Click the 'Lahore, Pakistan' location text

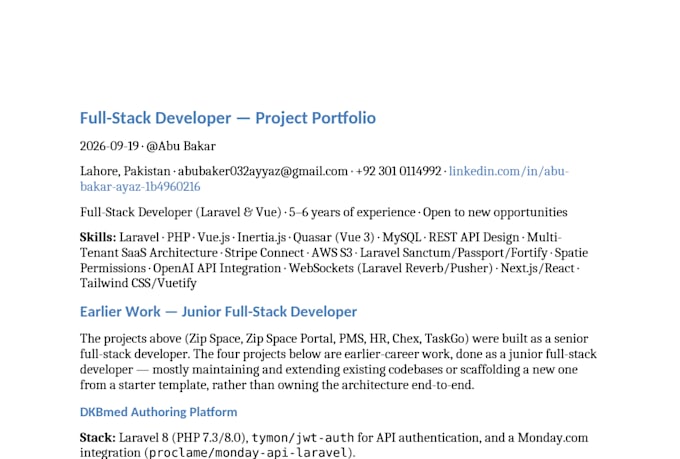coord(125,171)
